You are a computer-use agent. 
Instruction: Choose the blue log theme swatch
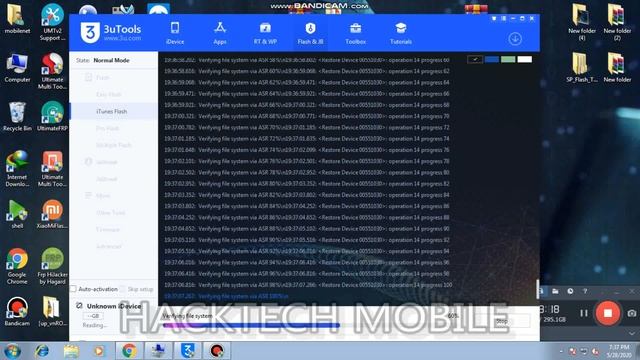[x=491, y=60]
